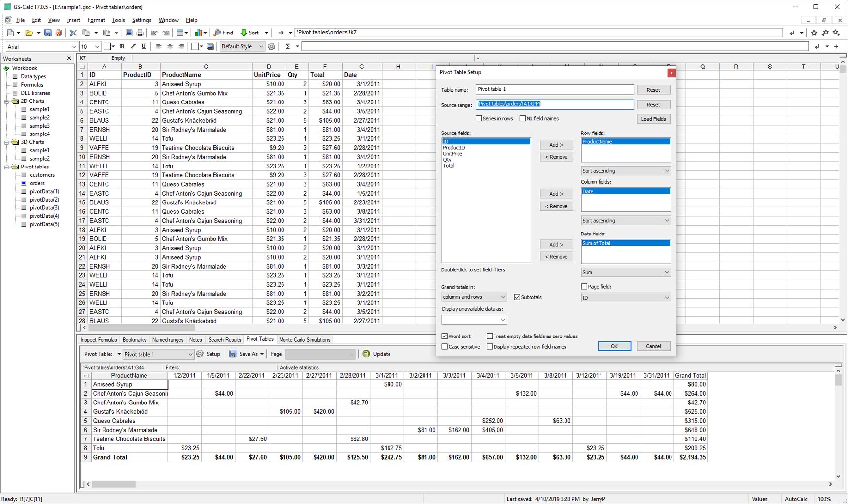Open the Column fields Sort ascending dropdown
The height and width of the screenshot is (504, 848).
click(626, 221)
